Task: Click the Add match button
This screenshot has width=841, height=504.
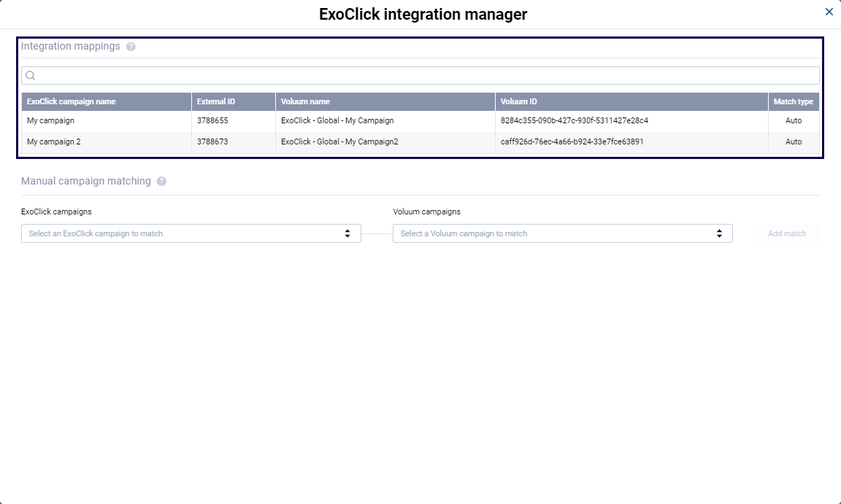Action: coord(786,233)
